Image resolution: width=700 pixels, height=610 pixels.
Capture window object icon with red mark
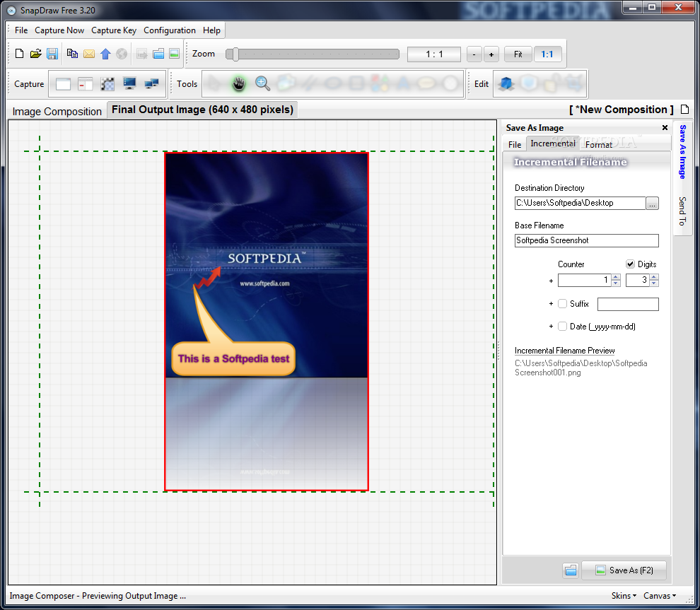tap(85, 84)
